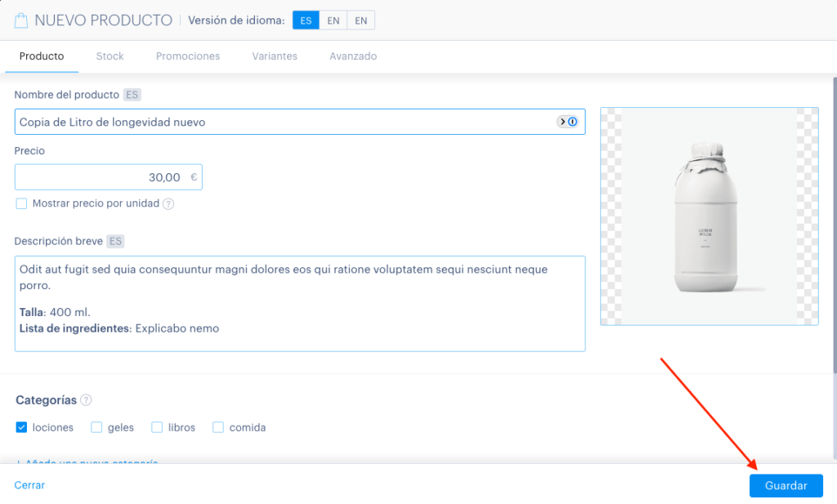Open the Promociones tab
Image resolution: width=837 pixels, height=504 pixels.
tap(188, 56)
